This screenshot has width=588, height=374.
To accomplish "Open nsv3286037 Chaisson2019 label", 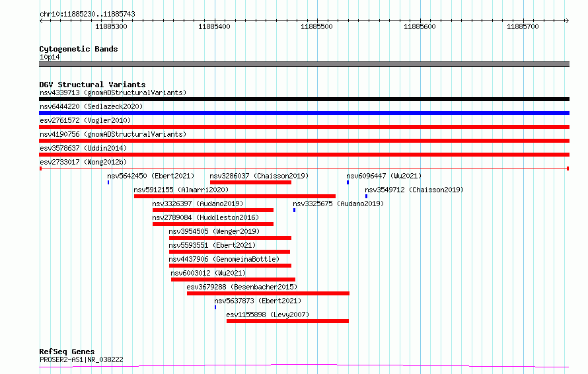I will tap(259, 176).
